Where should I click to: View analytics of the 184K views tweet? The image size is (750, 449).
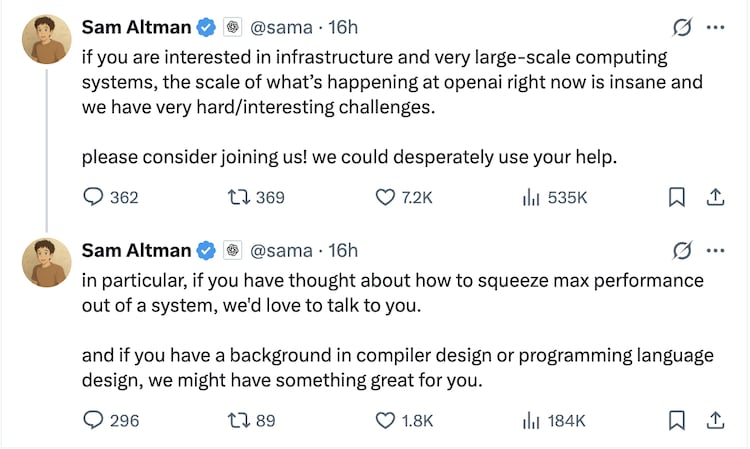click(532, 421)
